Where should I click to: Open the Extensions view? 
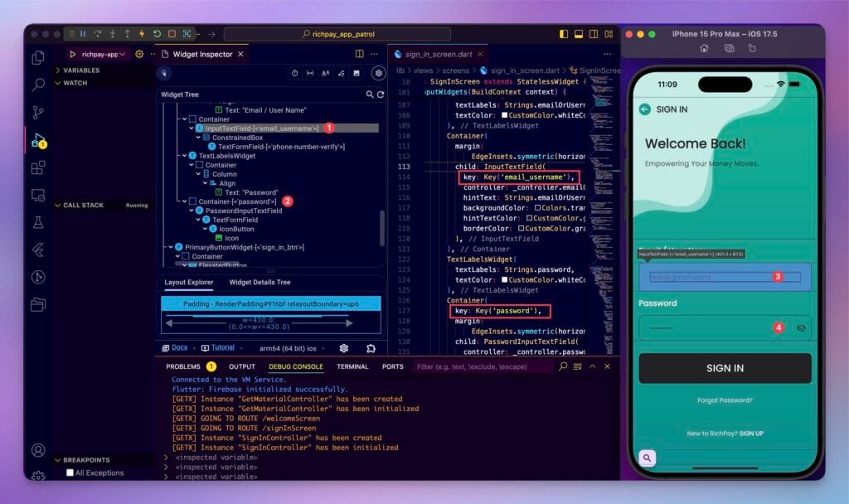[38, 167]
